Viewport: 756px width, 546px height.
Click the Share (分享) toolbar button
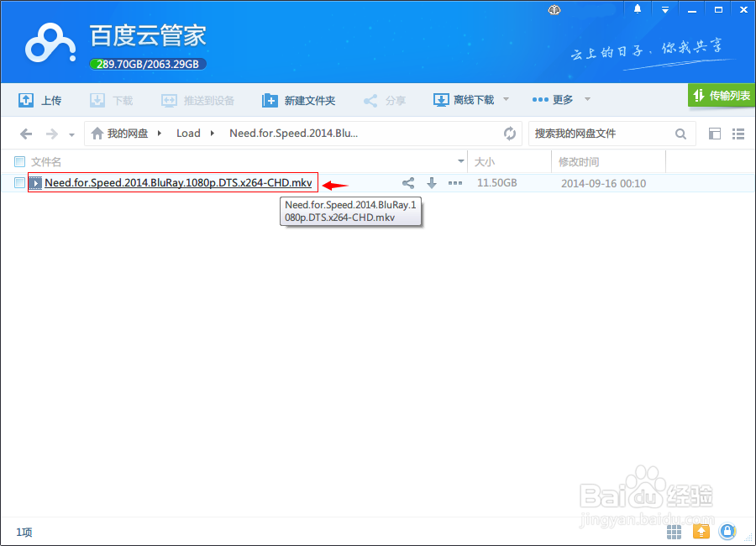pos(384,100)
